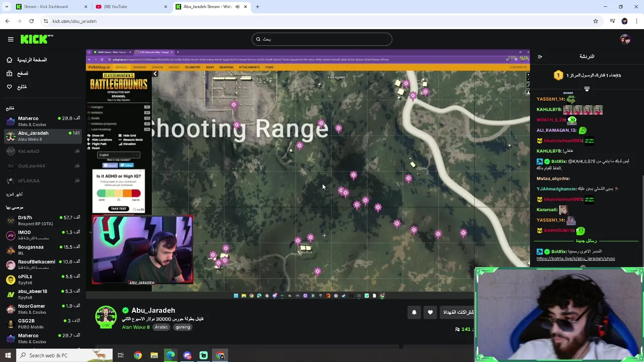
Task: Collapse the chat panel icon
Action: pyautogui.click(x=540, y=57)
